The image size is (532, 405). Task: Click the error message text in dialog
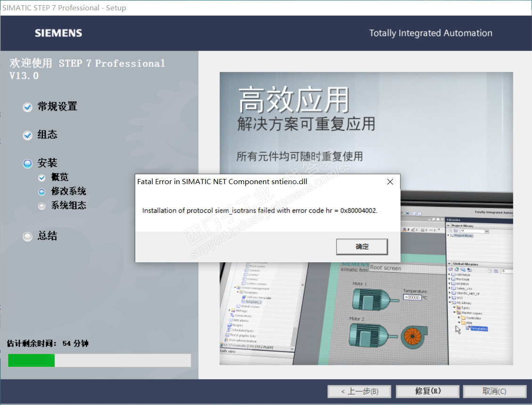click(x=260, y=211)
